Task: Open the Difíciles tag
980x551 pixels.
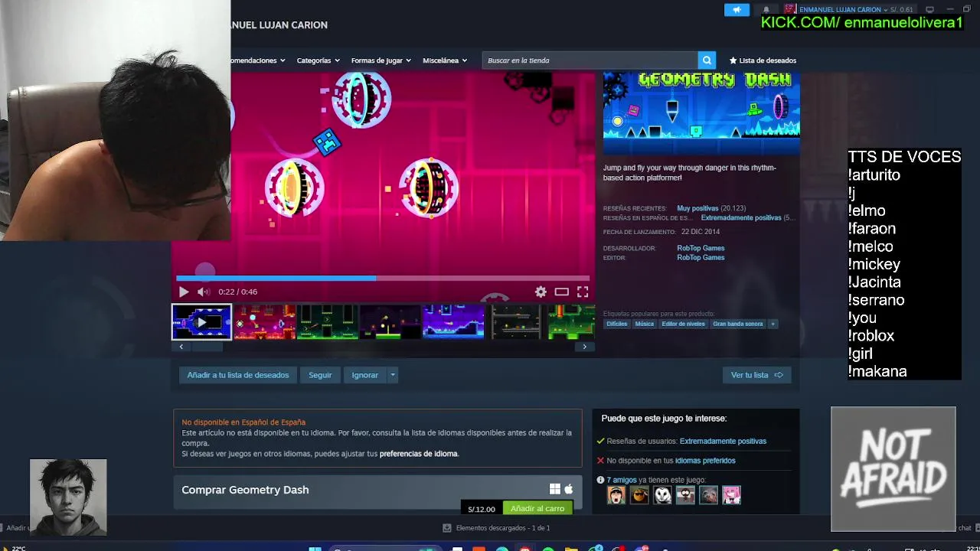Action: [x=616, y=324]
